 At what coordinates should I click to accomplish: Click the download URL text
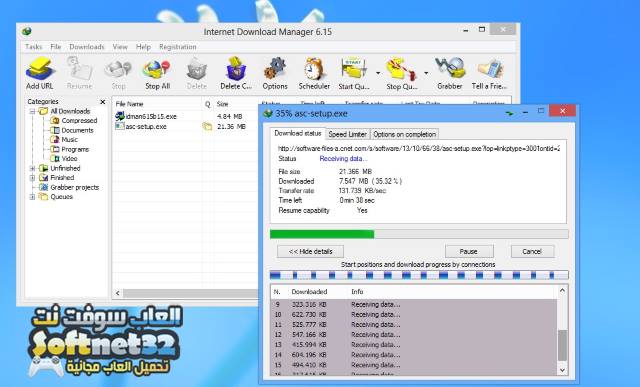click(x=419, y=149)
